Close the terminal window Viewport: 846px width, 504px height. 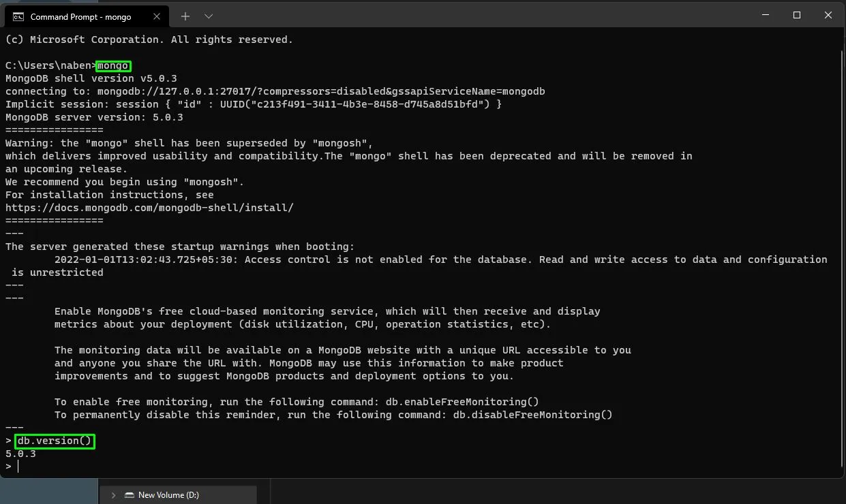coord(829,15)
